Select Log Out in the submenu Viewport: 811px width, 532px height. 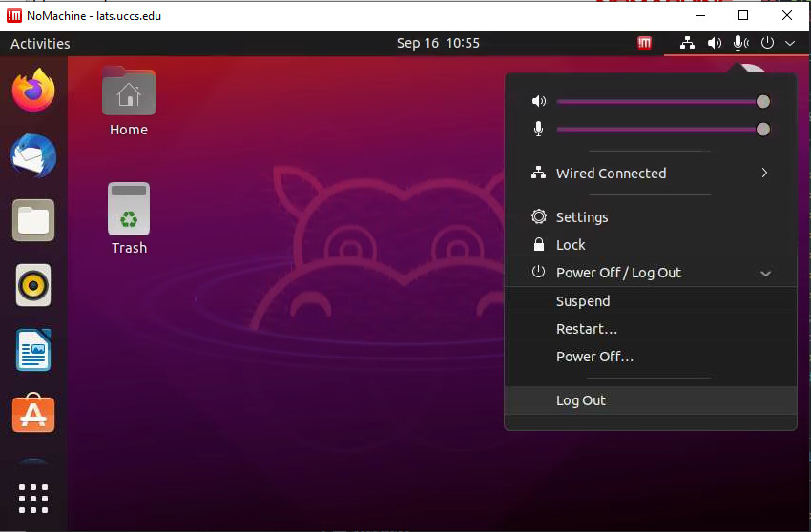pos(650,400)
